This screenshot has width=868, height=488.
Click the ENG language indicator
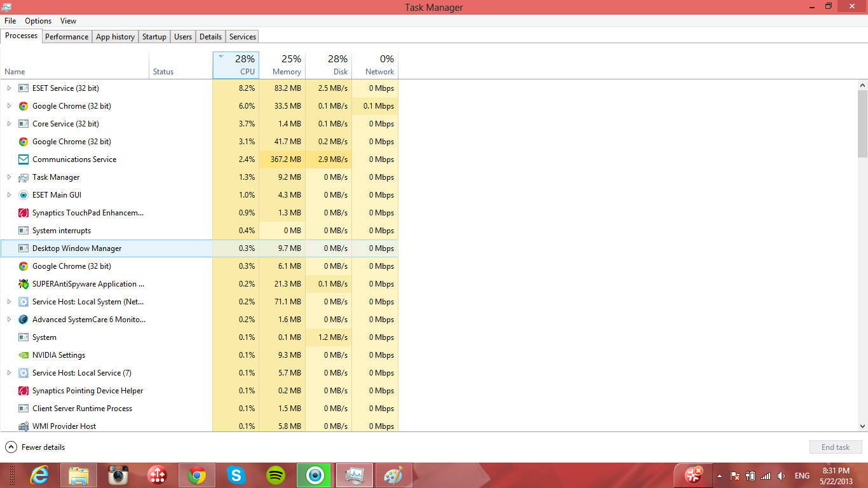coord(802,476)
